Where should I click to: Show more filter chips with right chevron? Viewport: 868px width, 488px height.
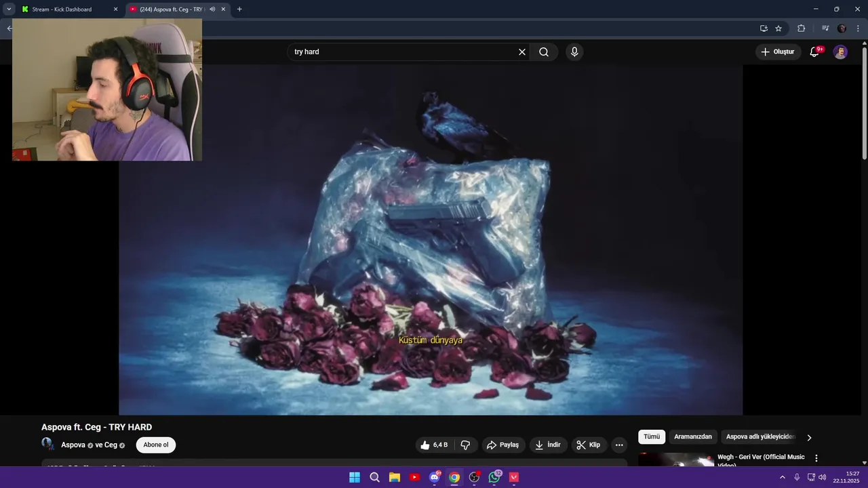[x=809, y=438]
